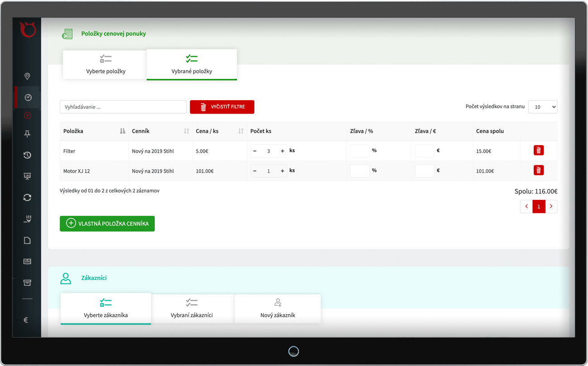
Task: Click the tablet home button
Action: coord(294,352)
